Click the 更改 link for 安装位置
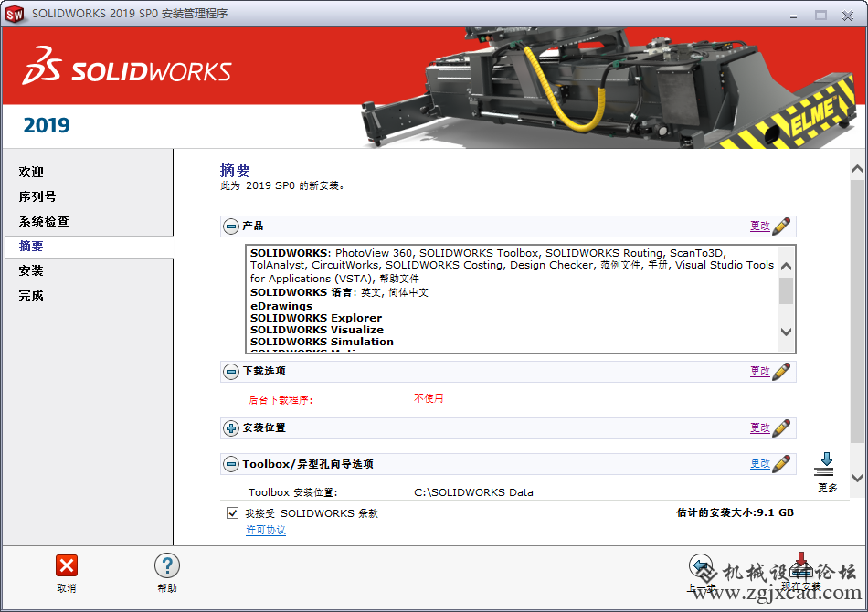The width and height of the screenshot is (868, 612). (760, 427)
